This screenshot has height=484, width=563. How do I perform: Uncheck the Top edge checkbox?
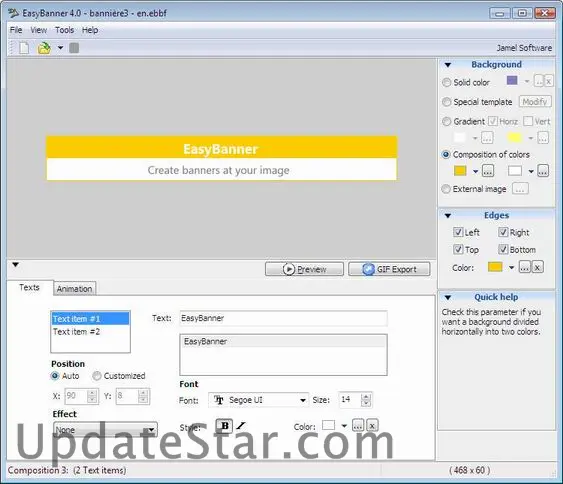[458, 249]
